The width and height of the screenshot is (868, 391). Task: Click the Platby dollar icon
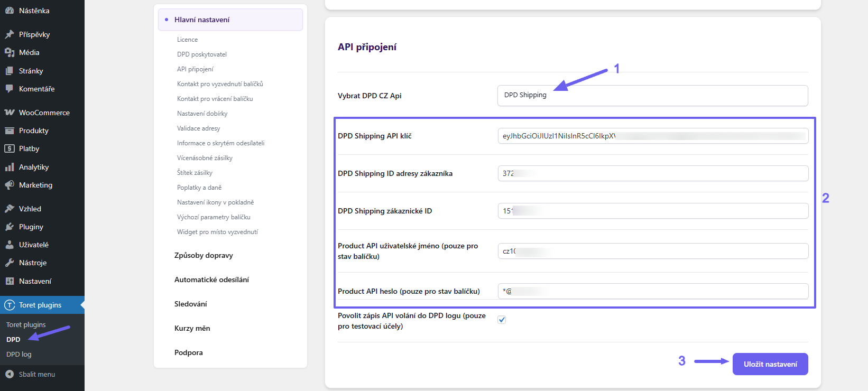[x=10, y=148]
